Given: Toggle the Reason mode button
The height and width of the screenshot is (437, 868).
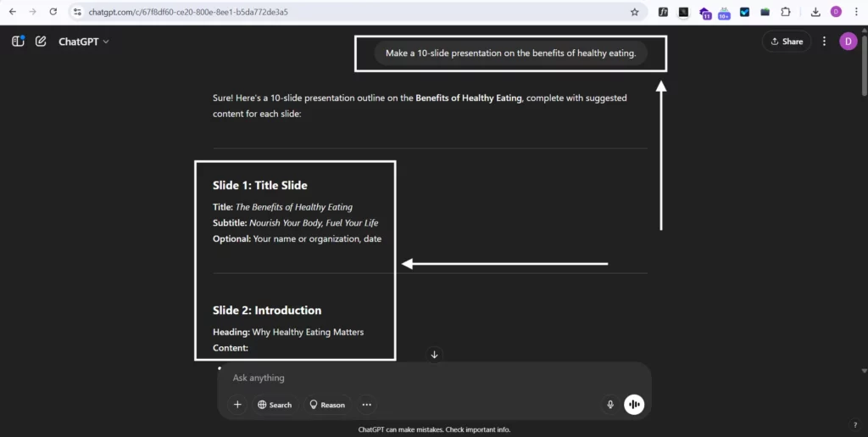Looking at the screenshot, I should click(x=327, y=405).
